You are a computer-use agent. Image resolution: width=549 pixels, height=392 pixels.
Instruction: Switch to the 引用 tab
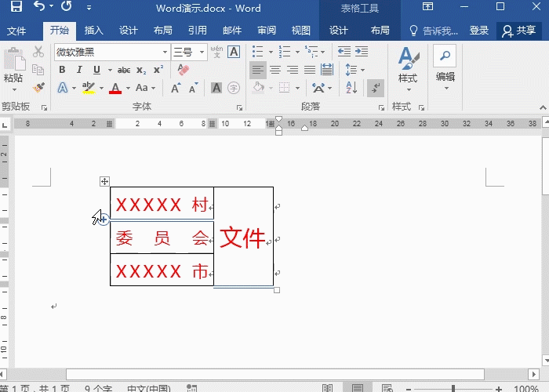(198, 31)
